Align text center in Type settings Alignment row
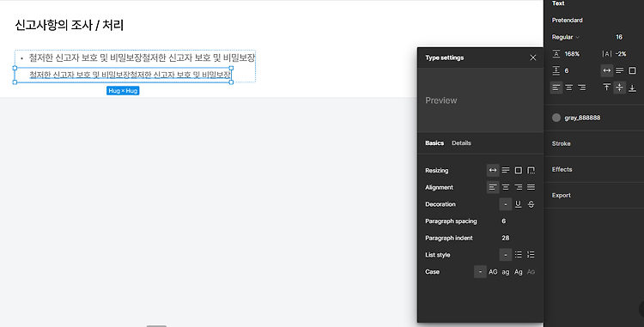644x327 pixels. pyautogui.click(x=506, y=187)
